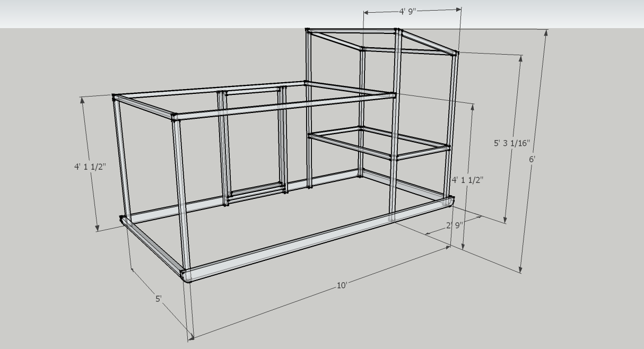
Task: Click the right-side 4' 1 1/2" dimension text
Action: point(467,180)
